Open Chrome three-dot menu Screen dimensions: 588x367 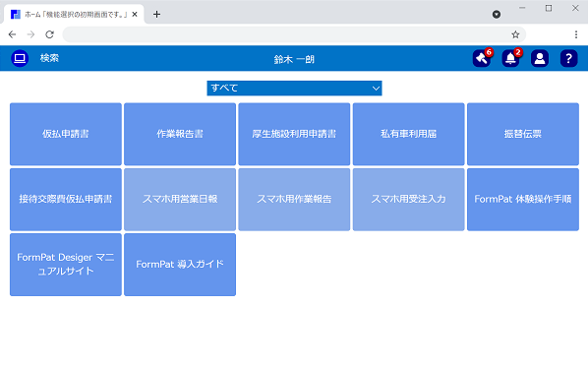pos(576,34)
